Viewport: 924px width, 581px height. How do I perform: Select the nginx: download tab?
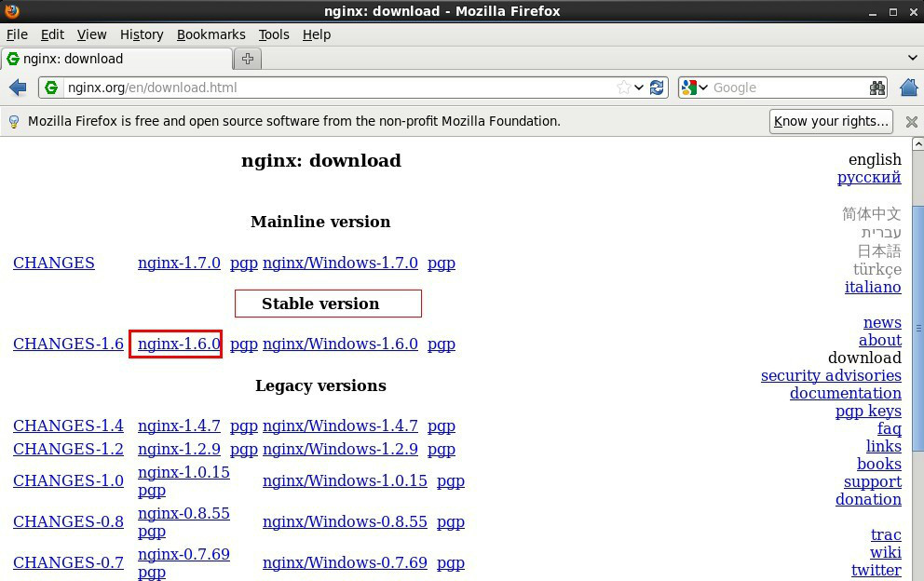[x=116, y=59]
